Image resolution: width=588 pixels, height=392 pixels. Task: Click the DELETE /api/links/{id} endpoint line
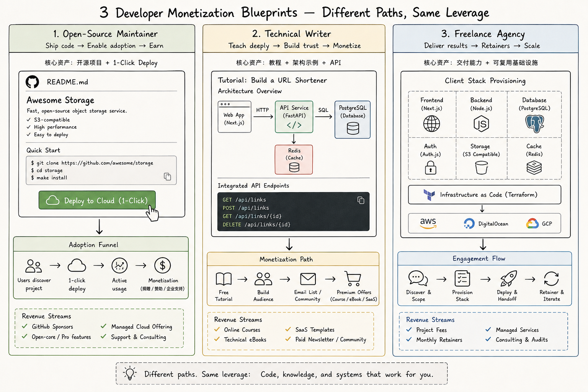tap(256, 225)
